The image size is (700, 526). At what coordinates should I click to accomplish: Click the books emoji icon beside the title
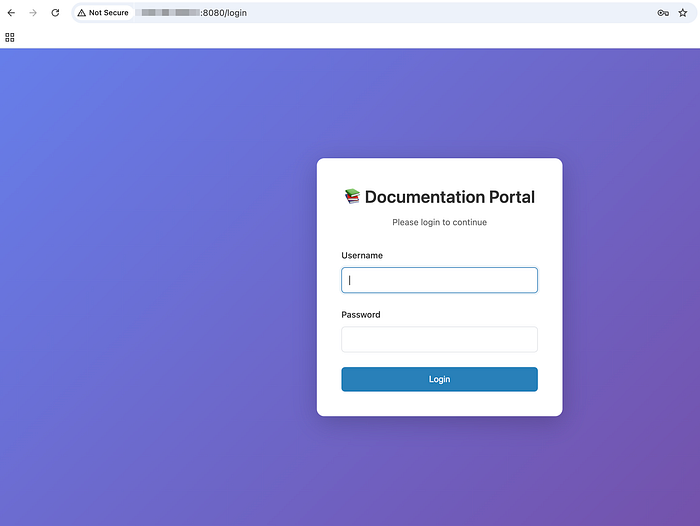coord(352,196)
